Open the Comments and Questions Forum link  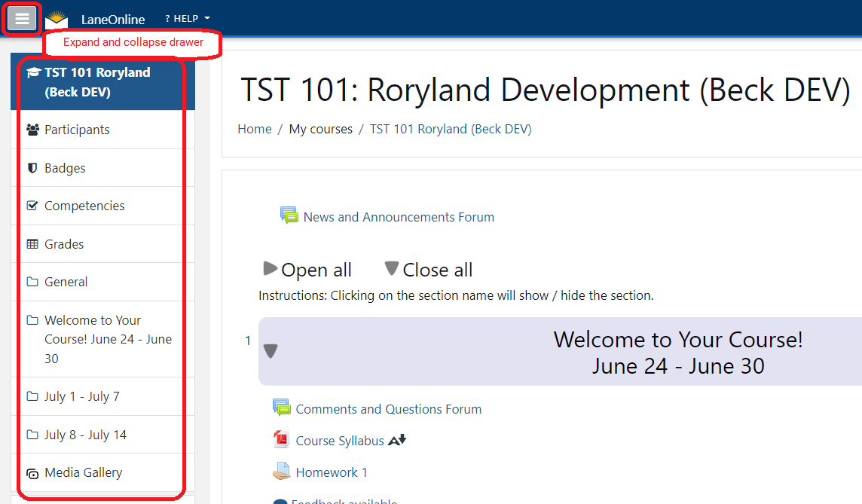388,409
